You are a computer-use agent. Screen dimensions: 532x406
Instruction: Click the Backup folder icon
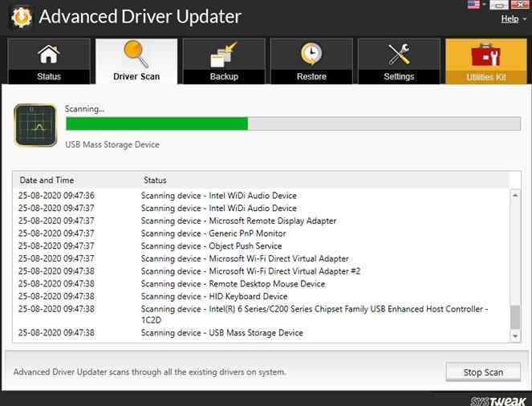click(x=224, y=55)
